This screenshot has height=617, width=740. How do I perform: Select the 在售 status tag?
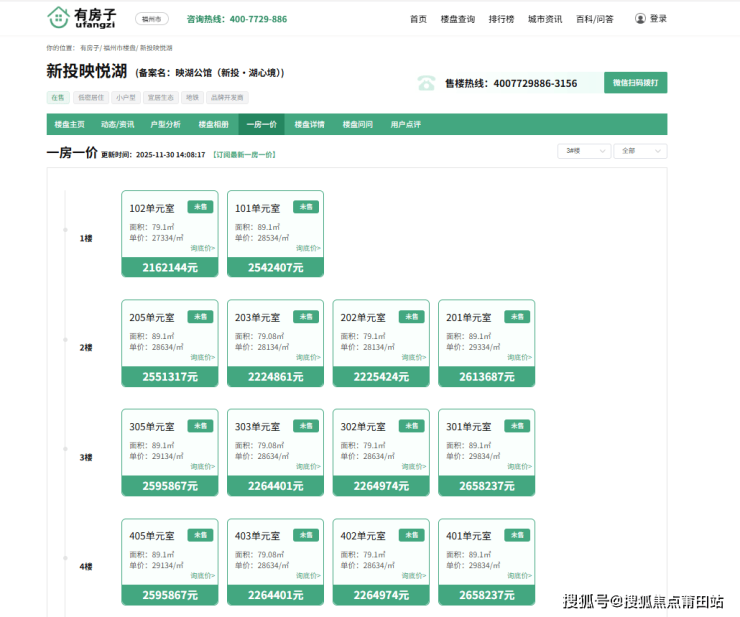point(57,98)
